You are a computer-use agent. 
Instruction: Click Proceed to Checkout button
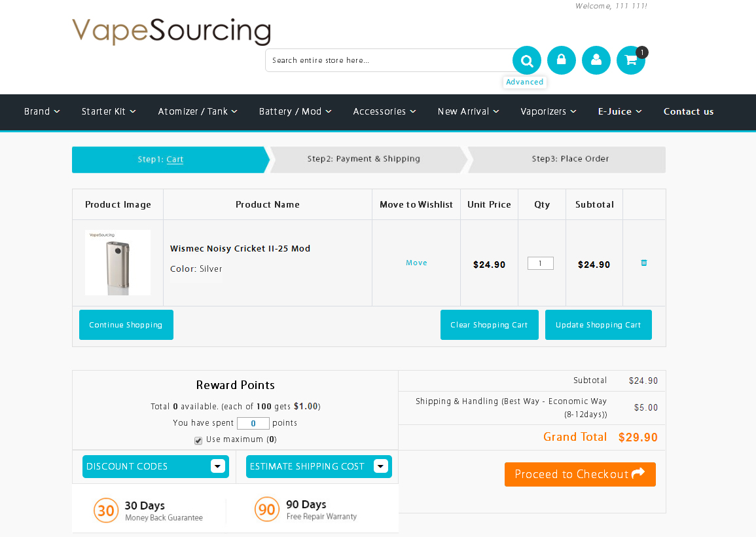580,474
